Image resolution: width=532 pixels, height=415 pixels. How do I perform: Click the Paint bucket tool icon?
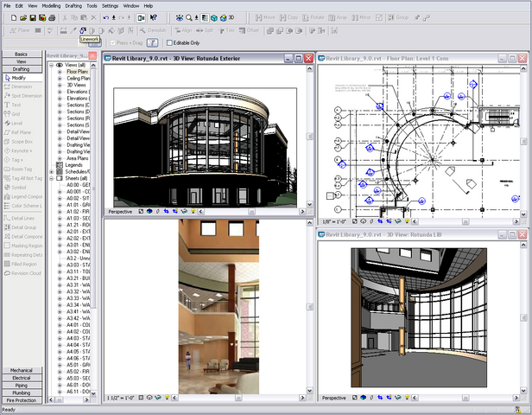[111, 30]
